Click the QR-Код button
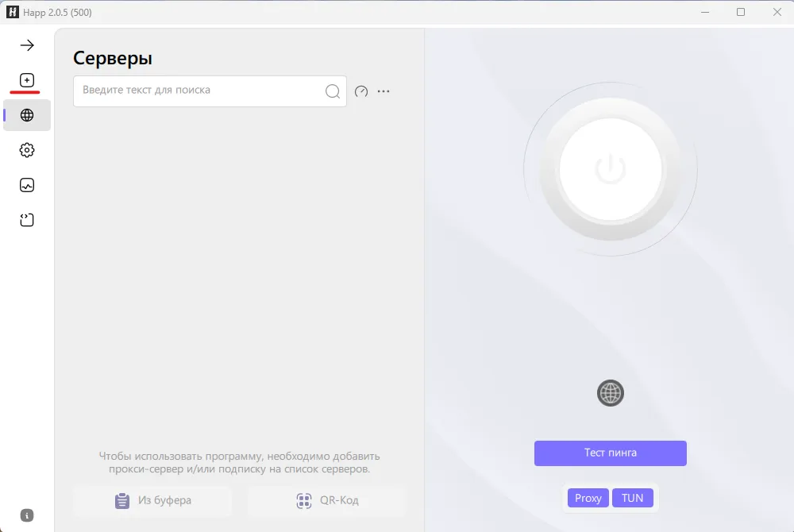The height and width of the screenshot is (532, 794). (x=326, y=501)
